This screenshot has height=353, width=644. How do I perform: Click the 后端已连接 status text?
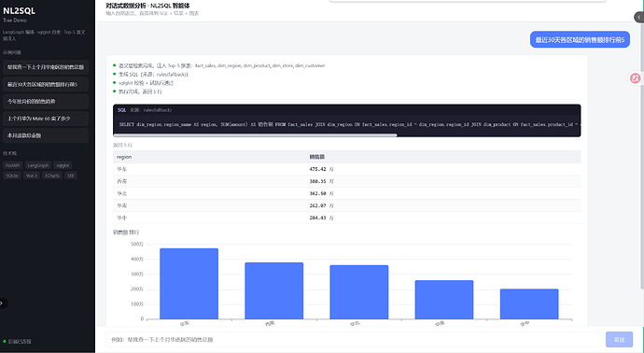click(20, 342)
